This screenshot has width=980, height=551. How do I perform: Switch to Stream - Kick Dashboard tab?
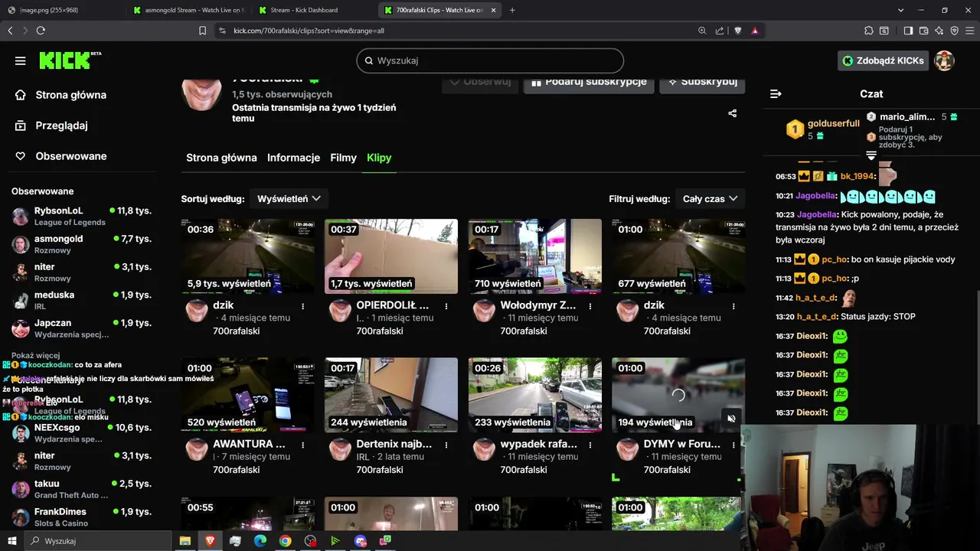click(312, 10)
